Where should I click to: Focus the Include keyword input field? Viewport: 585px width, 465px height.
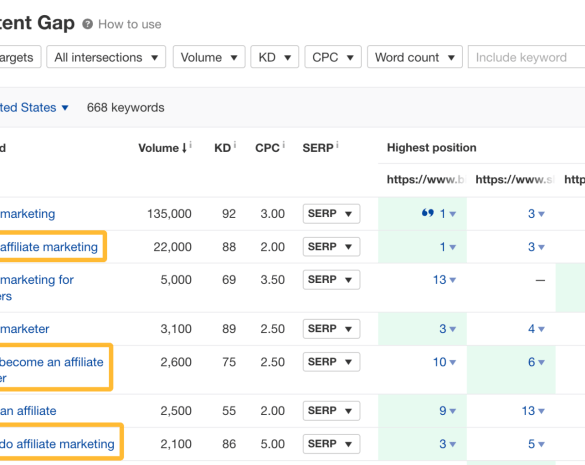coord(526,57)
